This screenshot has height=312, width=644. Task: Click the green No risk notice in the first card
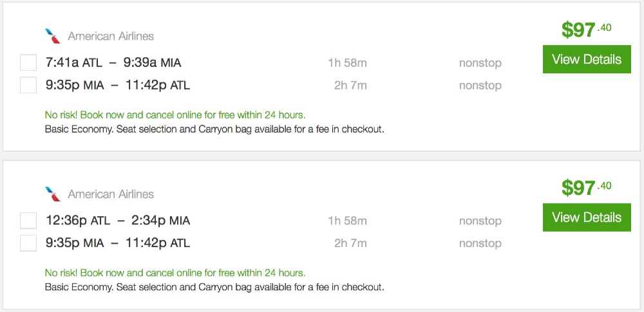point(175,115)
